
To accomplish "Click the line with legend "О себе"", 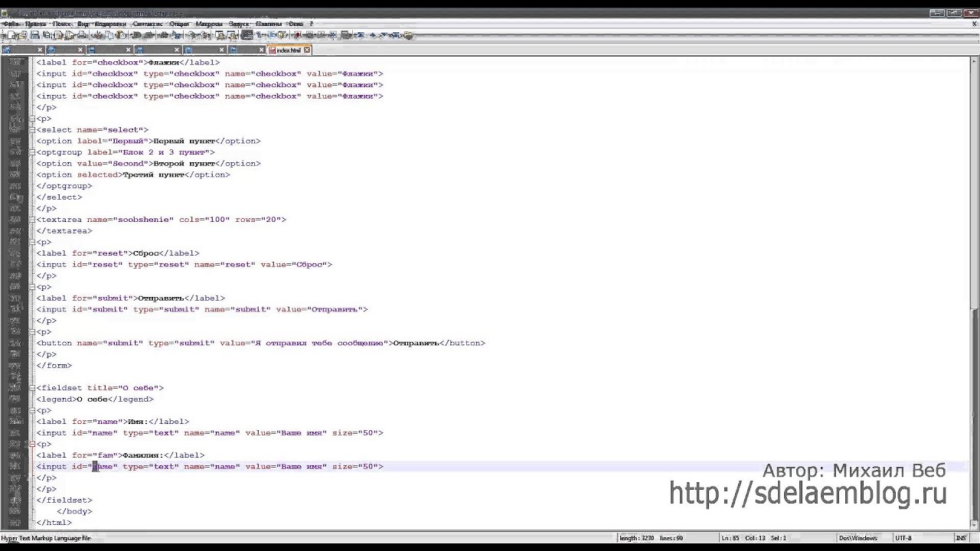I will pyautogui.click(x=95, y=399).
